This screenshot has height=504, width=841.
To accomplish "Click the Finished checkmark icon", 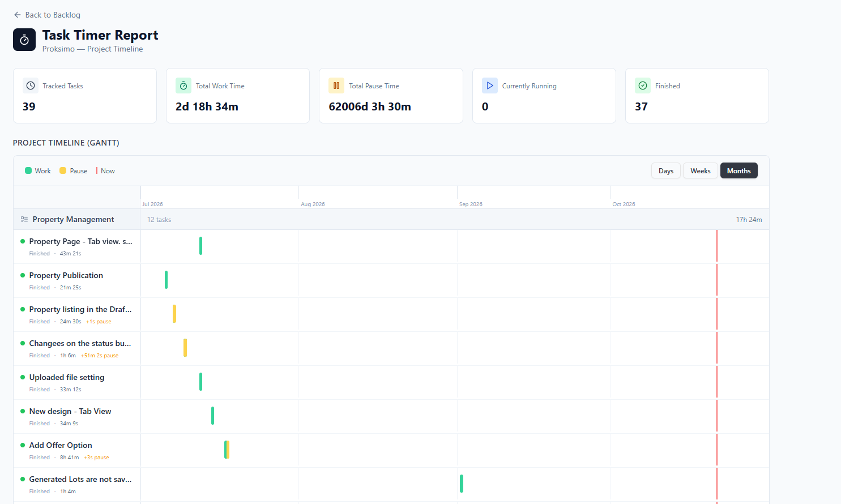I will (643, 86).
